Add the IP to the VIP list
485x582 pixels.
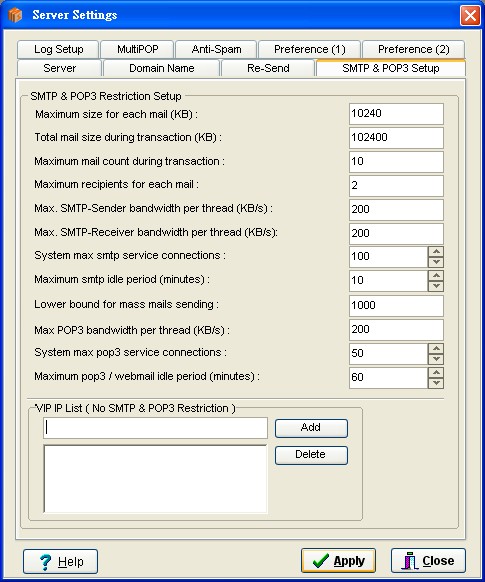(x=311, y=428)
